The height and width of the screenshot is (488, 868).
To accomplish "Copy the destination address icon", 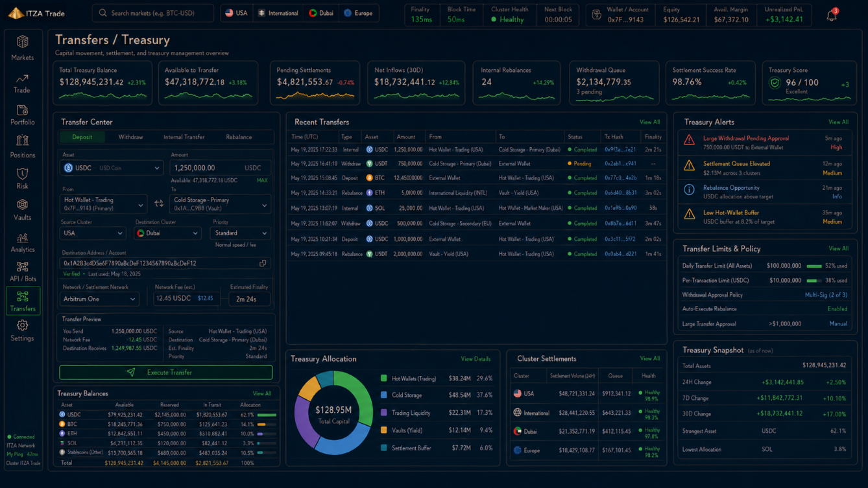I will (x=263, y=263).
